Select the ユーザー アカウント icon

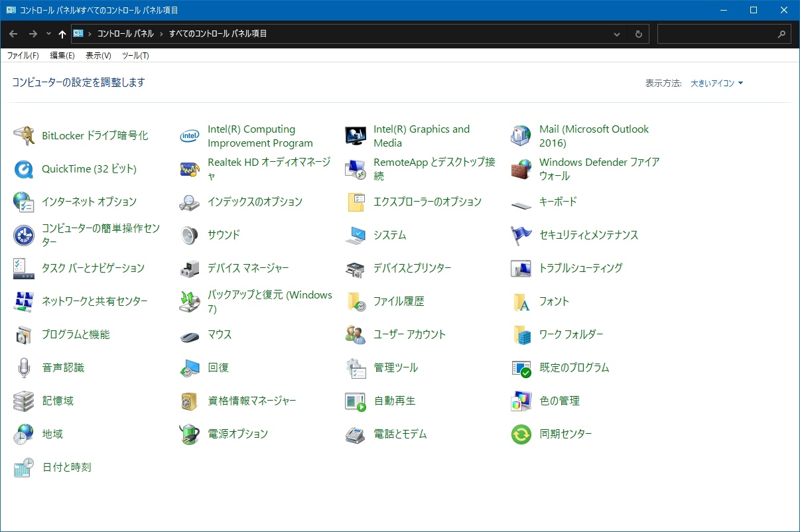[356, 335]
